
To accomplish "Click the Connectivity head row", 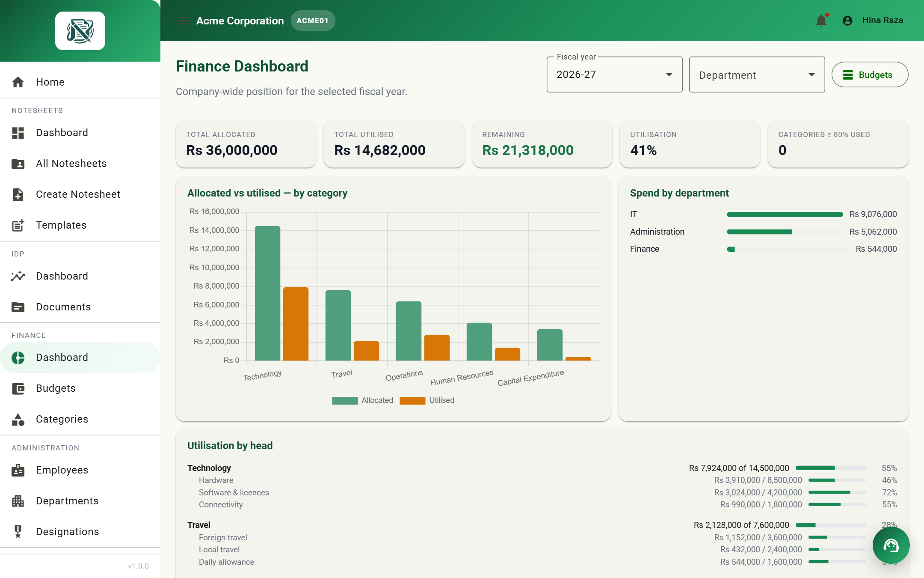I will (x=542, y=505).
